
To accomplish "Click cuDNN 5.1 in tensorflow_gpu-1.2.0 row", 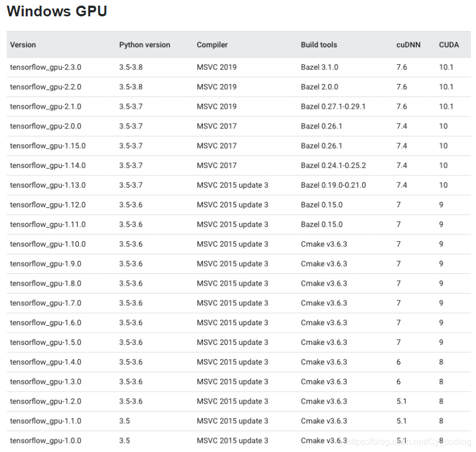I will tap(402, 401).
